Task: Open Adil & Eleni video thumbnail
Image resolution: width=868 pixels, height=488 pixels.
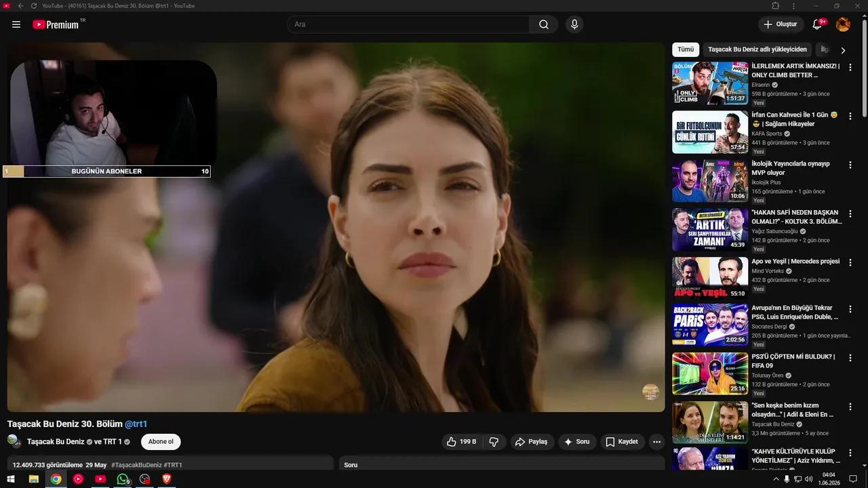Action: [x=710, y=422]
